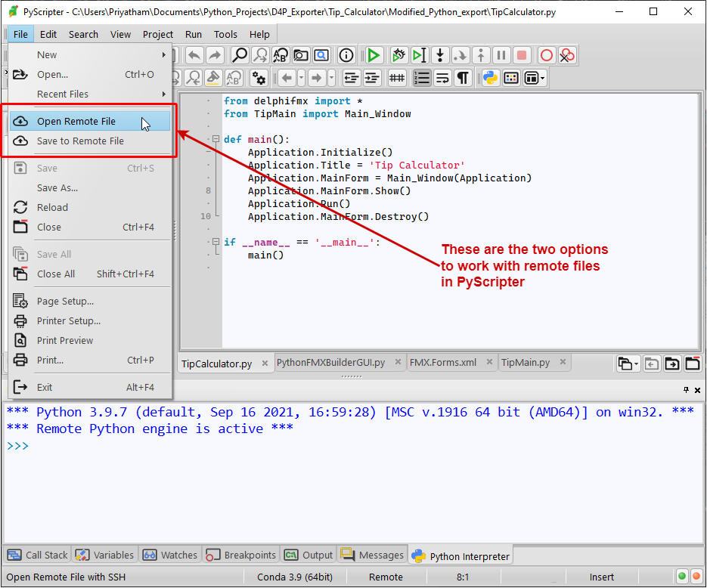Image resolution: width=707 pixels, height=588 pixels.
Task: Click the Abort Debugging circle icon
Action: click(x=547, y=55)
